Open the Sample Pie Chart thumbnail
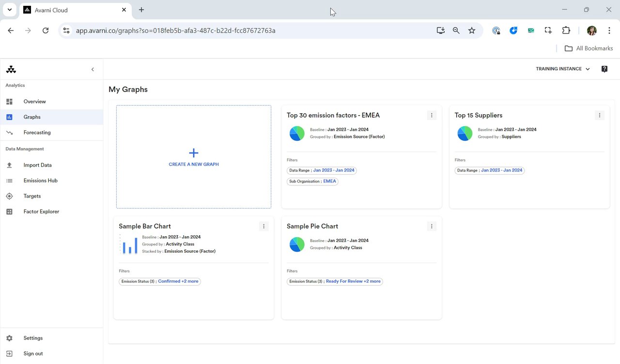This screenshot has height=364, width=620. [x=297, y=244]
